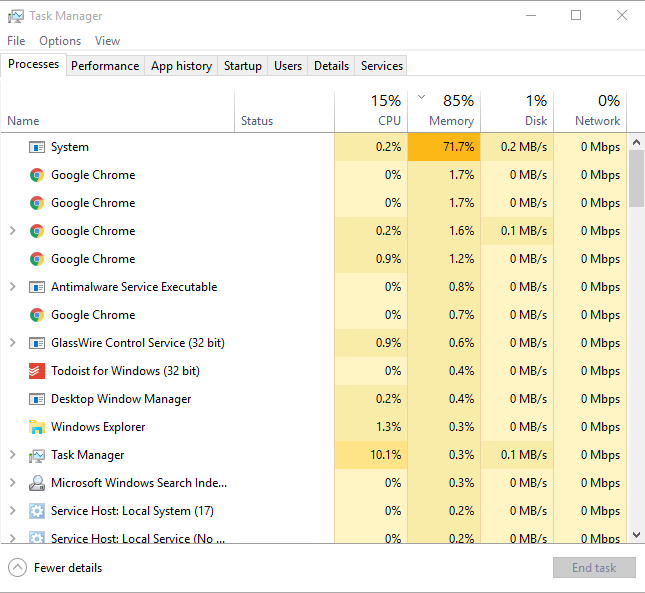Switch to the Performance tab

(105, 66)
